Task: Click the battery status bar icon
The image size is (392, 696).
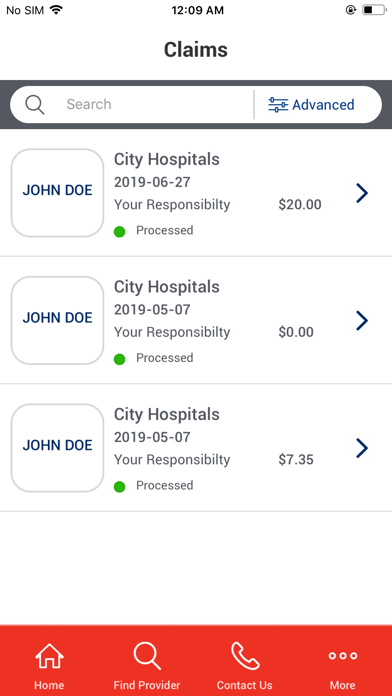Action: coord(374,10)
